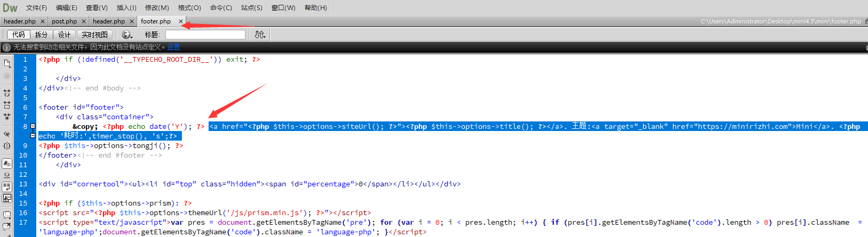Click the Collapse Full Tag icon

coord(7,93)
